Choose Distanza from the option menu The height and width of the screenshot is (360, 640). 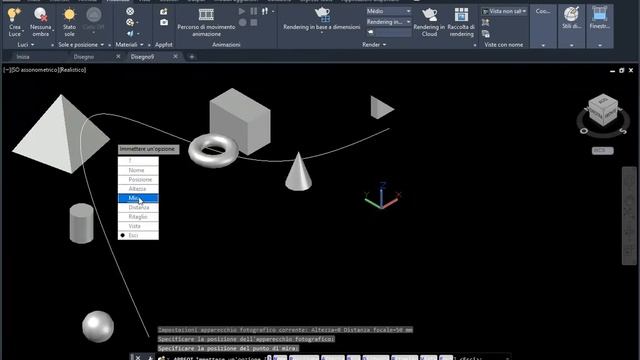[138, 208]
